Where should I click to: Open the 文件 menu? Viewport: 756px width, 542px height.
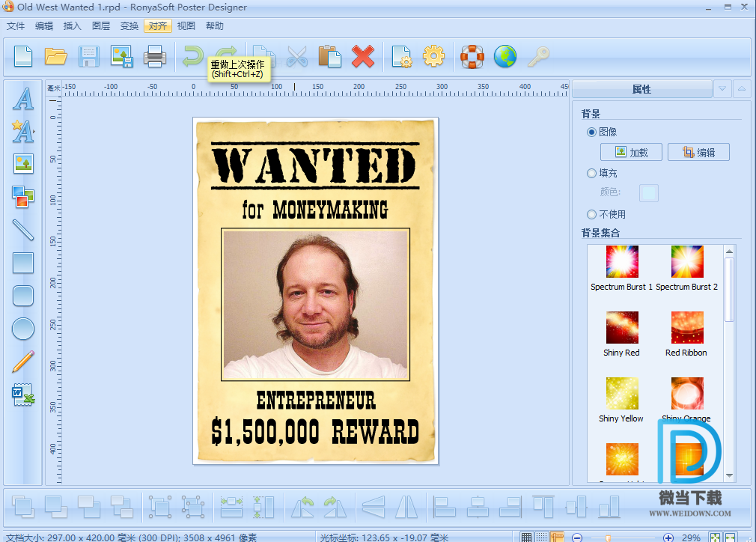point(16,26)
